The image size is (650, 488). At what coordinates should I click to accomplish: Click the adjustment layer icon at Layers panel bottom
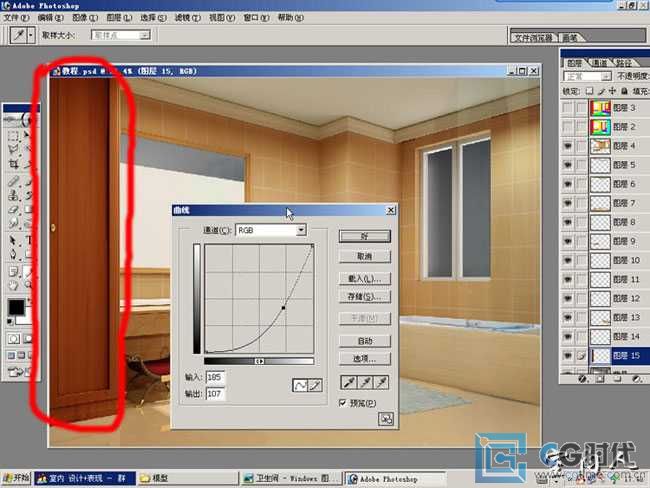pyautogui.click(x=635, y=379)
